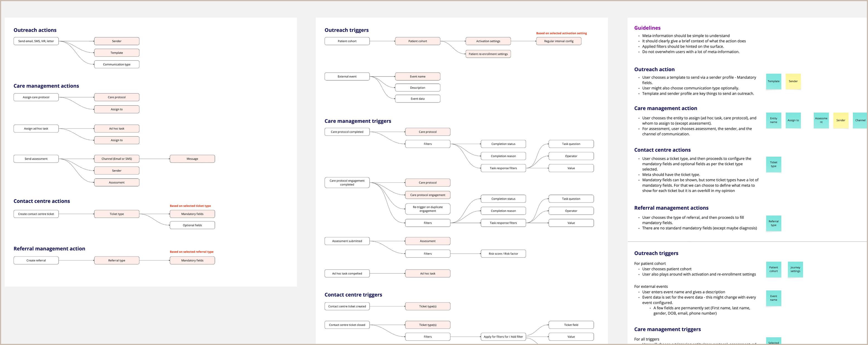Select the 'Contact centre triggers' heading

click(353, 295)
